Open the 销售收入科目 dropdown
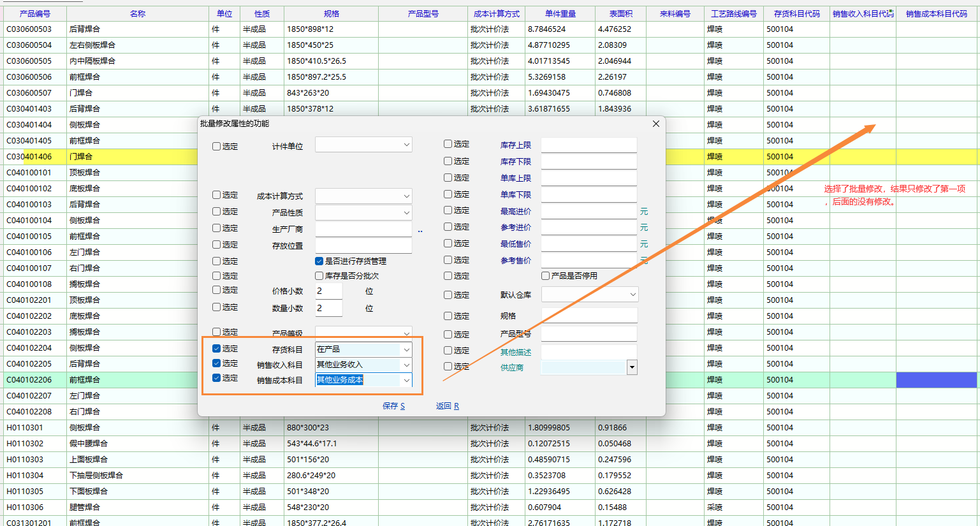This screenshot has width=980, height=526. click(x=406, y=365)
